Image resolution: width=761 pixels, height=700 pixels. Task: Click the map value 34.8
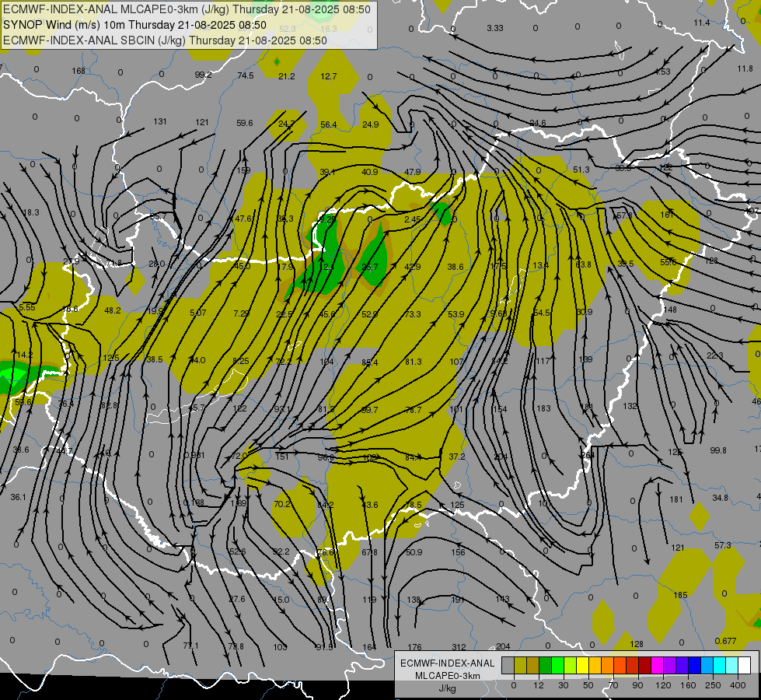click(x=721, y=498)
